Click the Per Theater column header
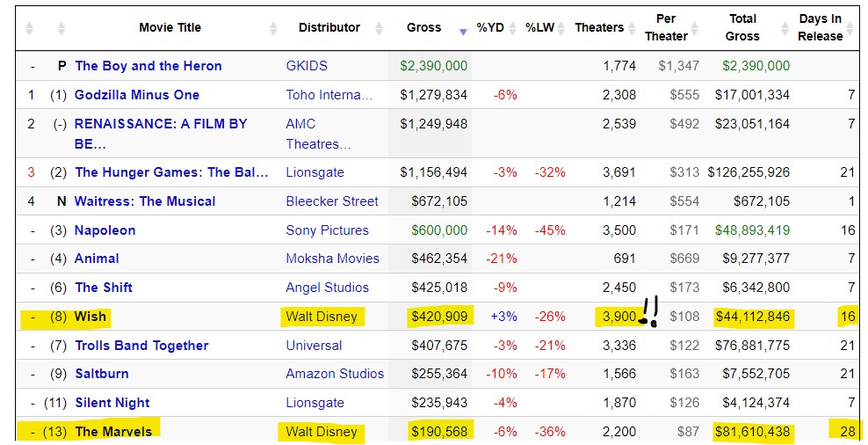The width and height of the screenshot is (868, 445). (x=666, y=28)
